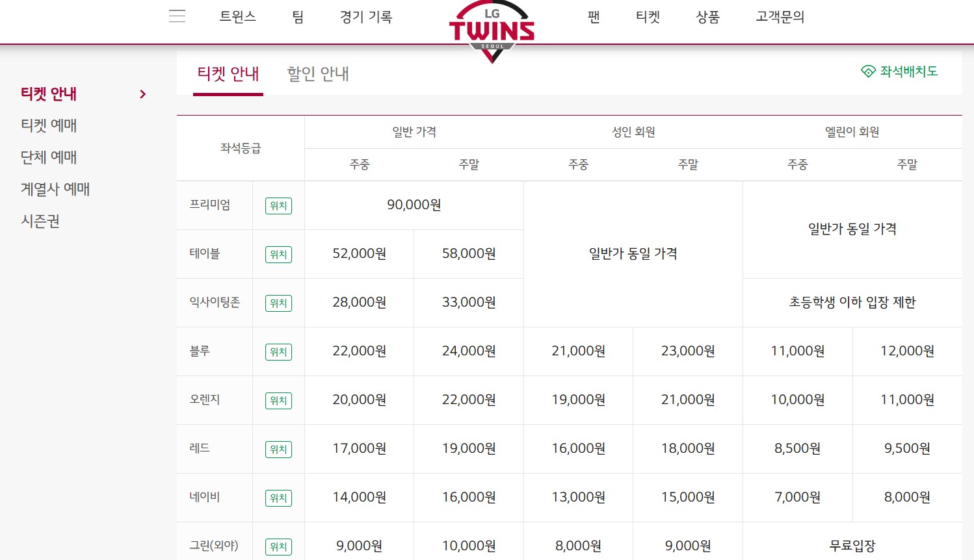The width and height of the screenshot is (974, 560).
Task: Go to 티켓 예매 in the sidebar
Action: [x=48, y=125]
